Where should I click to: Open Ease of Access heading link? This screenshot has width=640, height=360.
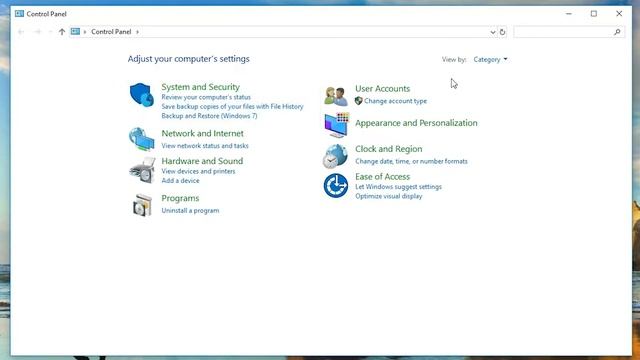382,177
